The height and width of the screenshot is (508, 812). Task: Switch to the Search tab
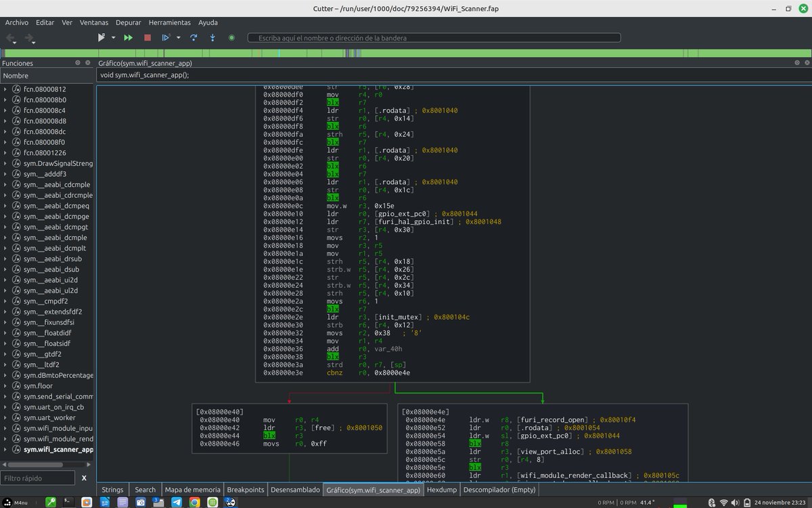145,490
